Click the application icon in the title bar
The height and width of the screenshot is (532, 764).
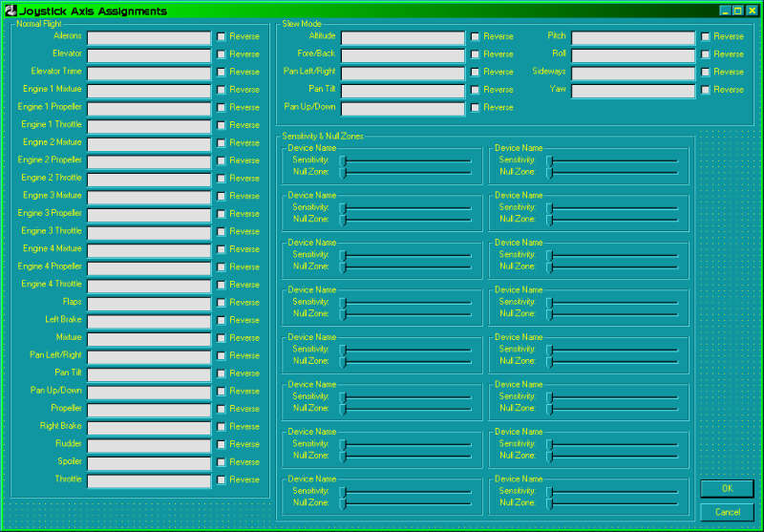(10, 11)
